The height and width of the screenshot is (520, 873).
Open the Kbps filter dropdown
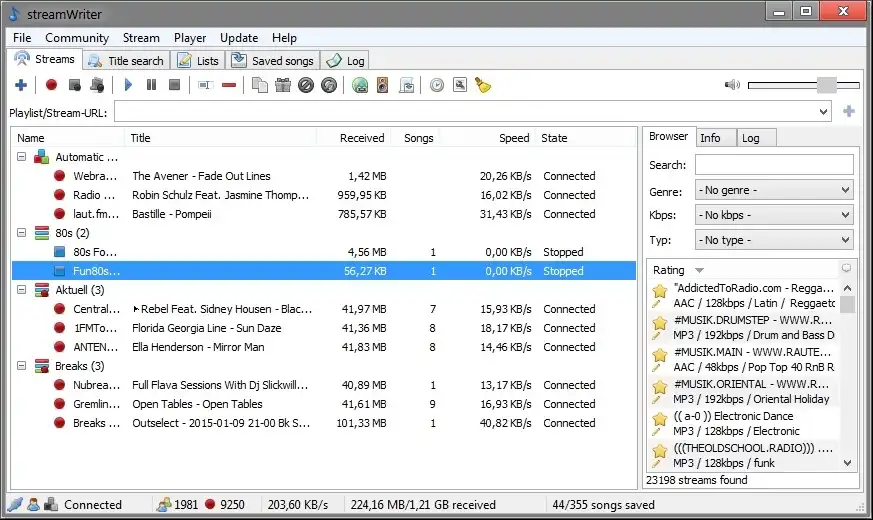[x=774, y=215]
